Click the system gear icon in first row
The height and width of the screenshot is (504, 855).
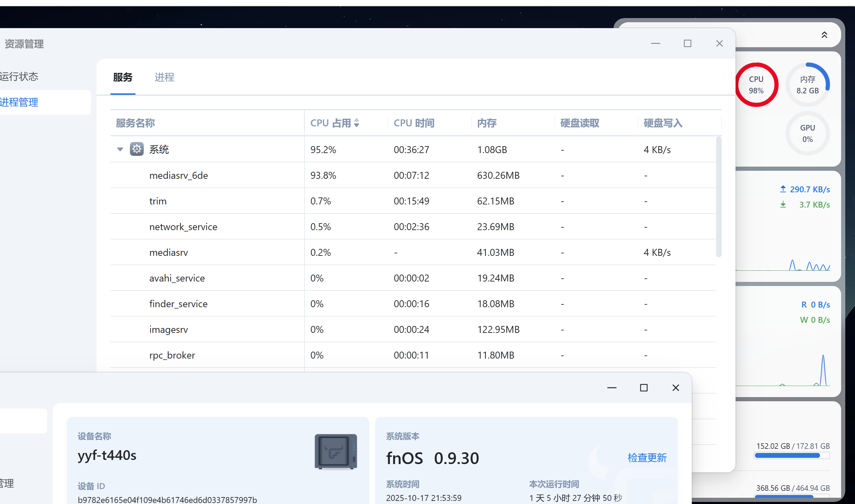tap(136, 149)
